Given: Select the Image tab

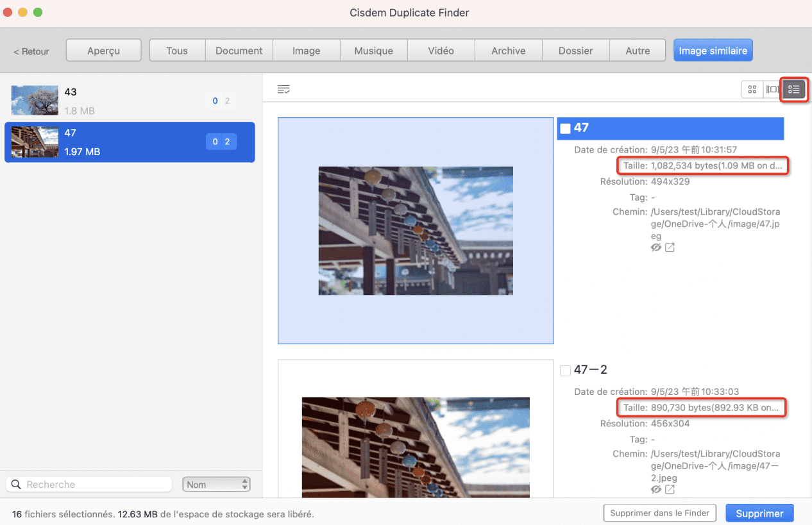Looking at the screenshot, I should [306, 51].
